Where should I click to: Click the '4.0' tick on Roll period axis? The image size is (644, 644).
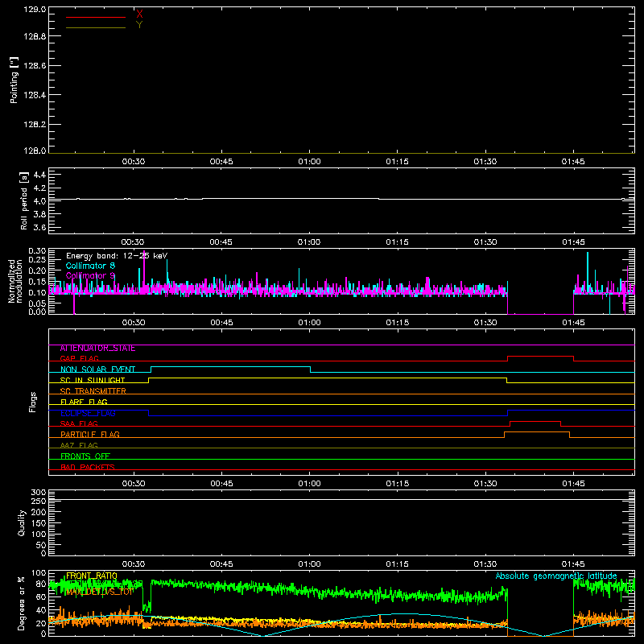pyautogui.click(x=39, y=201)
